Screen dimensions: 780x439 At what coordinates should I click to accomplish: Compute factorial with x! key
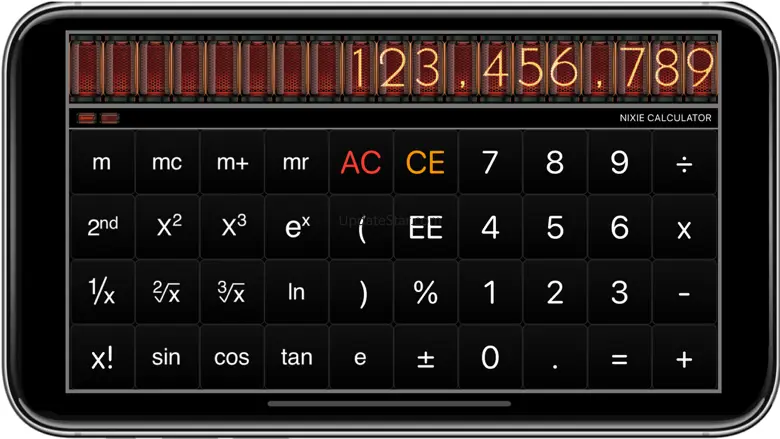pyautogui.click(x=102, y=357)
